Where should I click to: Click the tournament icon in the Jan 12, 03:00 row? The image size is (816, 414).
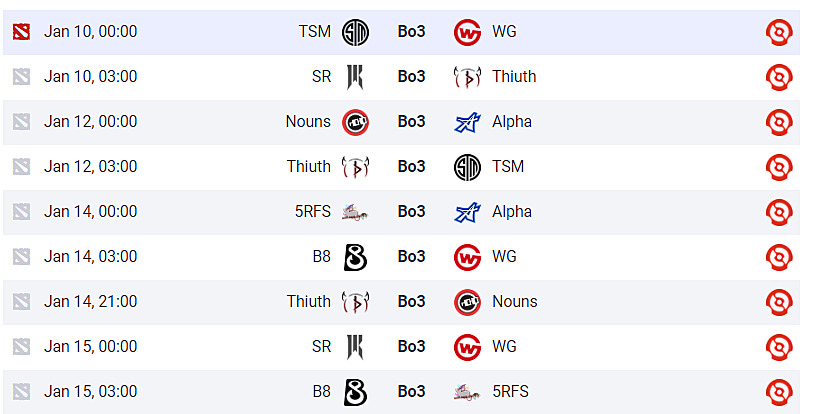(779, 167)
